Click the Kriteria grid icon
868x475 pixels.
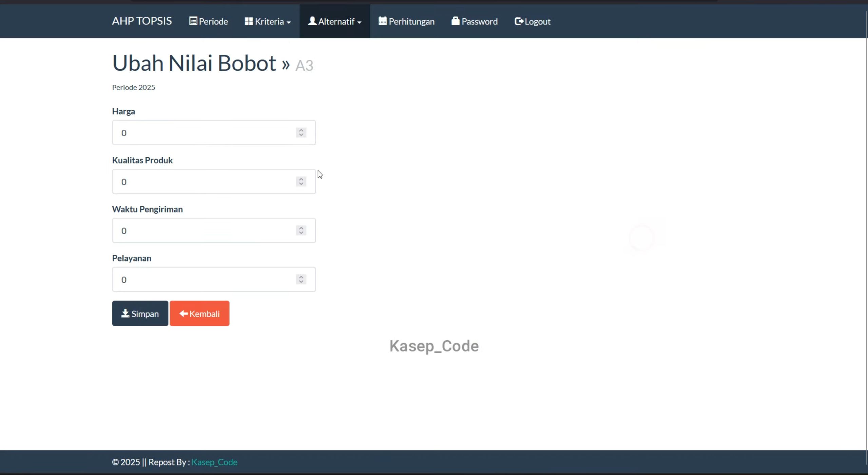[249, 21]
